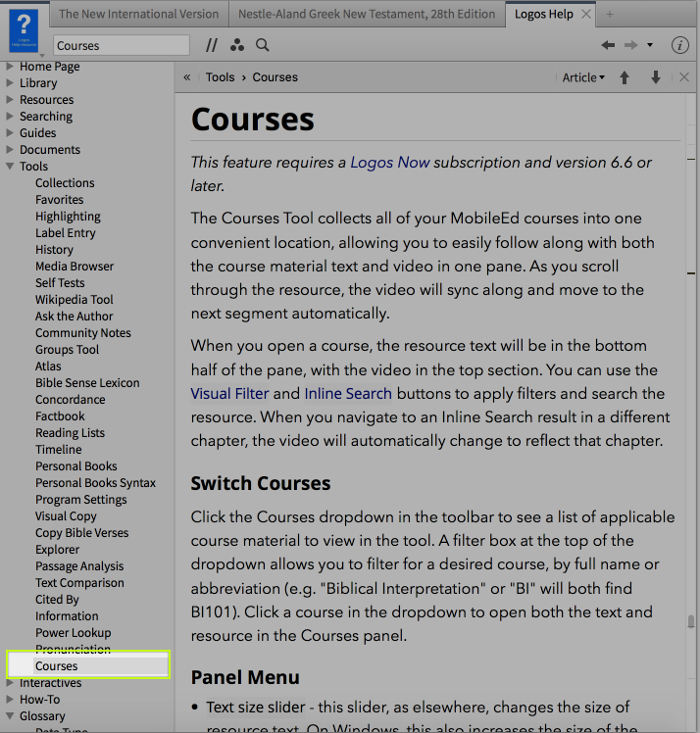Open the navigation history dropdown arrow
700x733 pixels.
point(649,45)
